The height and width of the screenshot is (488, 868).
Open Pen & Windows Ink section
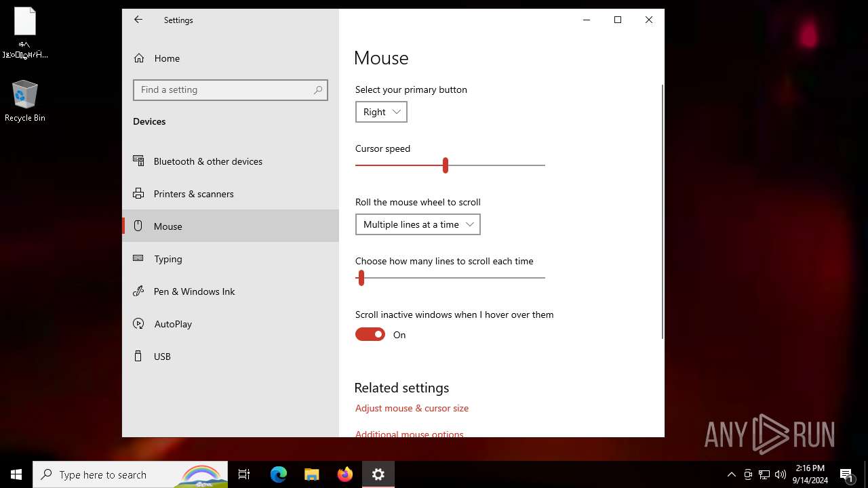coord(231,291)
